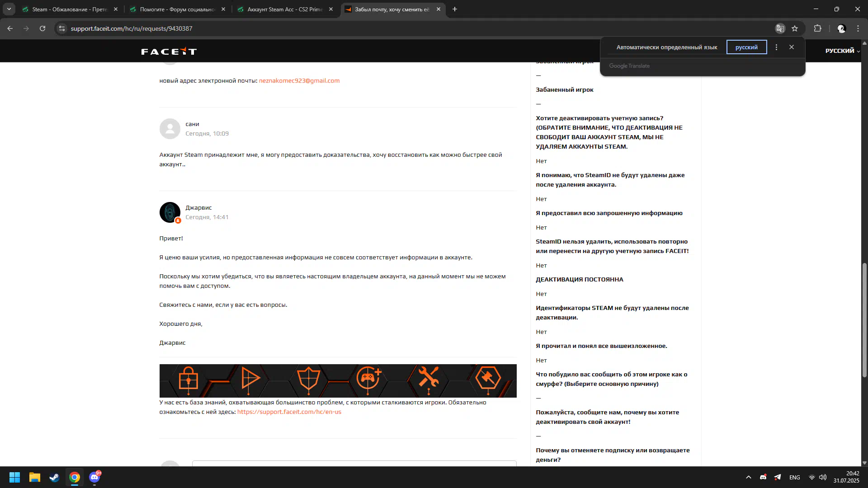Click the Telegram tray icon
868x488 pixels.
click(778, 477)
